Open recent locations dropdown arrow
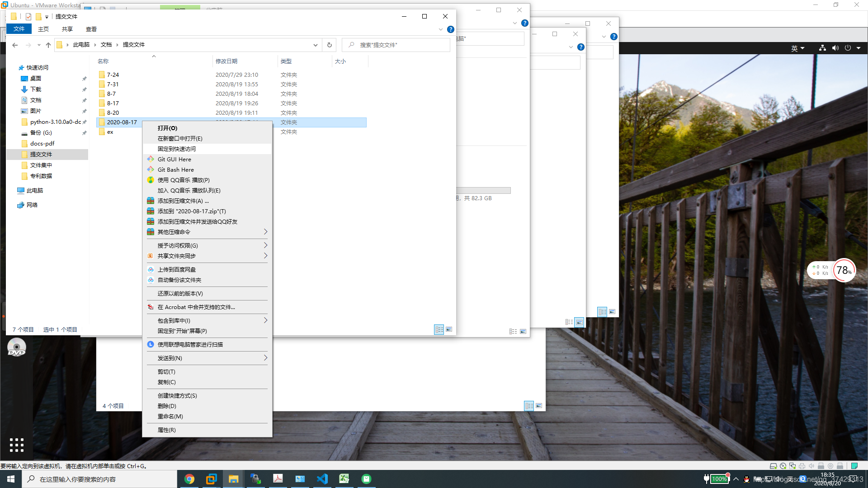 coord(39,45)
